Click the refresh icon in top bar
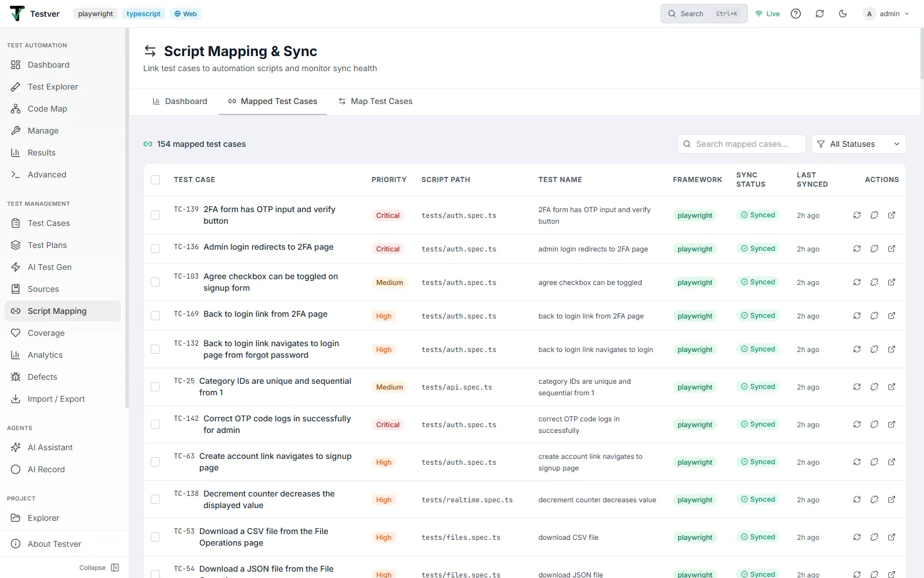924x578 pixels. (x=819, y=14)
